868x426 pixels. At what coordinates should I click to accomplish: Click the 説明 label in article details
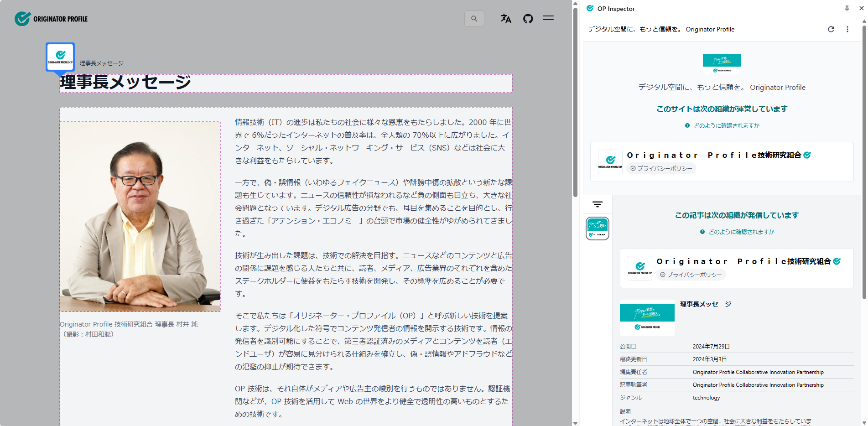tap(625, 411)
